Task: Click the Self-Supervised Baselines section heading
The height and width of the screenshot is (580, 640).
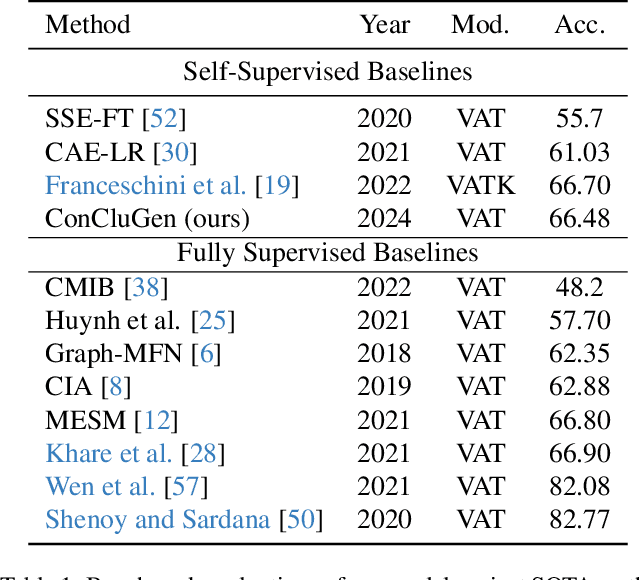Action: [327, 72]
